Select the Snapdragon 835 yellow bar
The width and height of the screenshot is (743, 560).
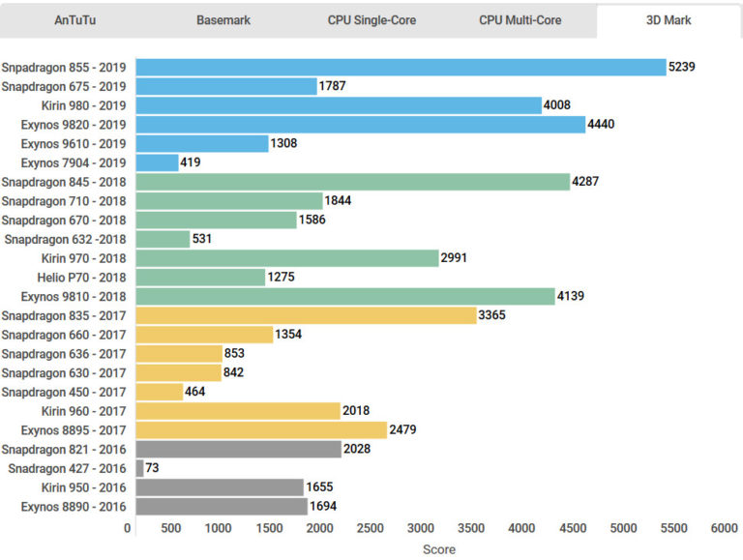[x=306, y=315]
